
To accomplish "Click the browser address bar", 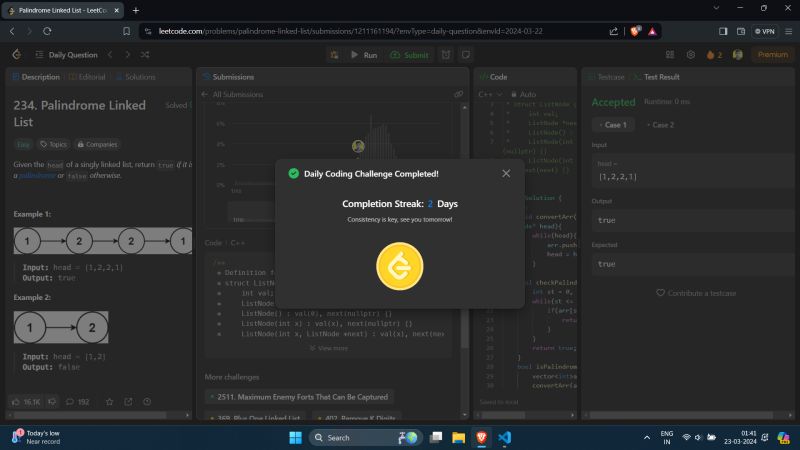I will click(372, 31).
